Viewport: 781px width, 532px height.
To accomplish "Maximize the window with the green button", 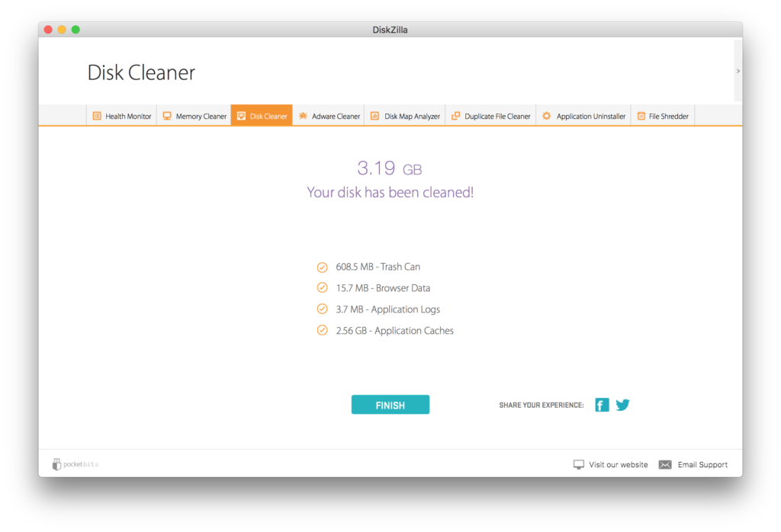I will [76, 30].
